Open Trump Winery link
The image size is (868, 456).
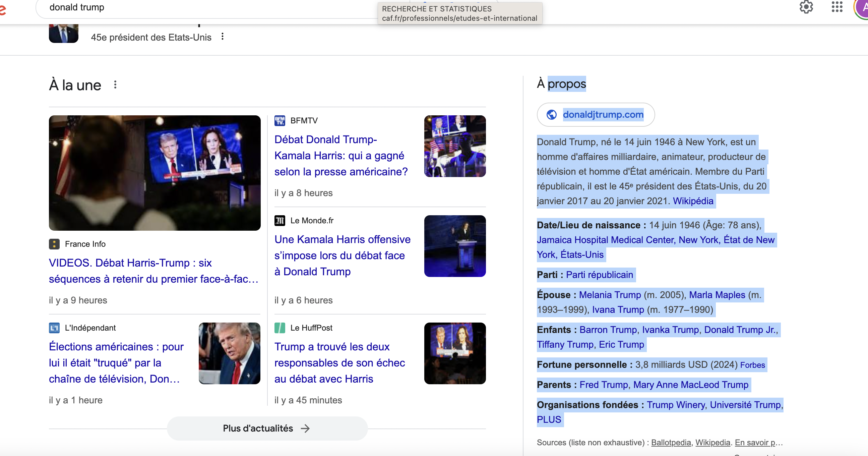(x=676, y=405)
